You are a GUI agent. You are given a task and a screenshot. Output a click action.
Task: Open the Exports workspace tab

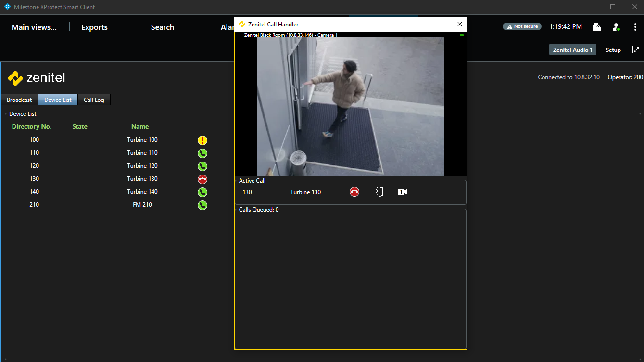94,27
